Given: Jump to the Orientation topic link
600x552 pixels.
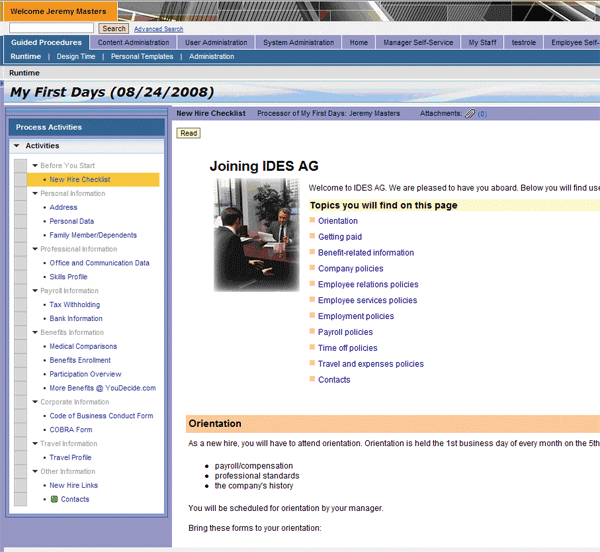Looking at the screenshot, I should click(x=338, y=221).
